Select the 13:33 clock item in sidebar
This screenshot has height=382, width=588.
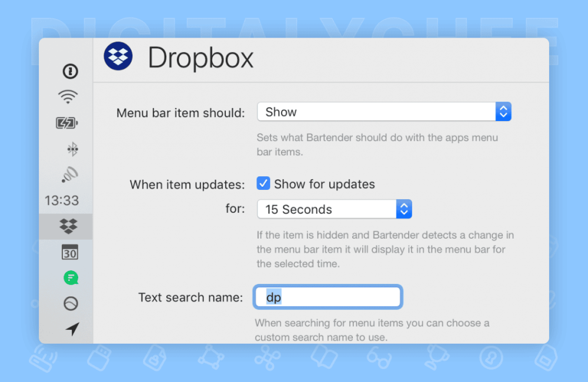[x=62, y=200]
